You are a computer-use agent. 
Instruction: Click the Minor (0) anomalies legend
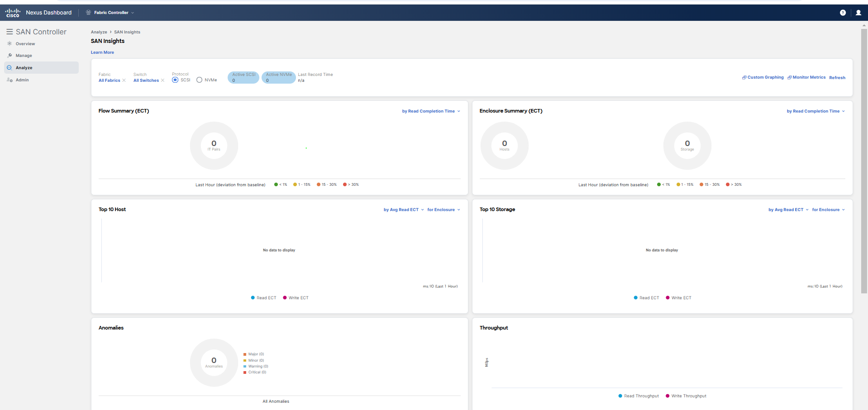click(x=253, y=360)
